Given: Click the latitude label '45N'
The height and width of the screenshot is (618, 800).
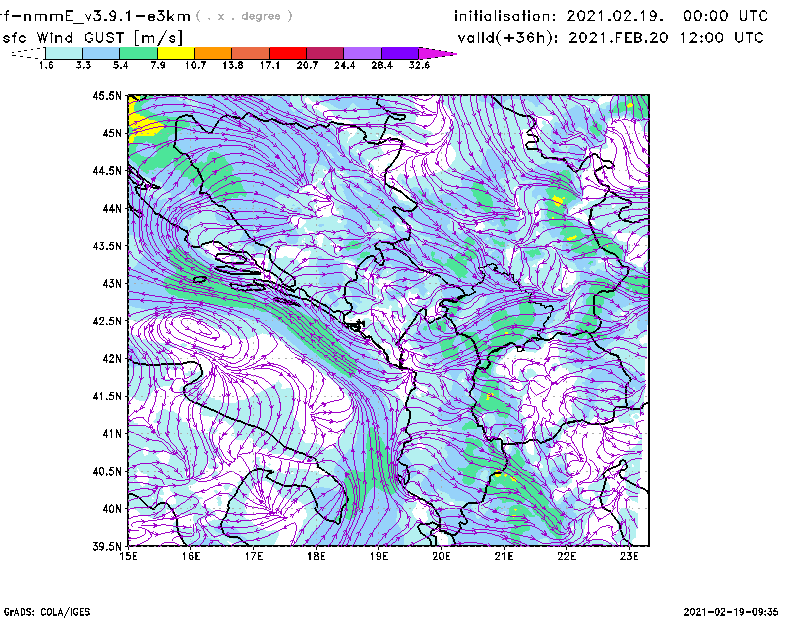Looking at the screenshot, I should tap(112, 133).
